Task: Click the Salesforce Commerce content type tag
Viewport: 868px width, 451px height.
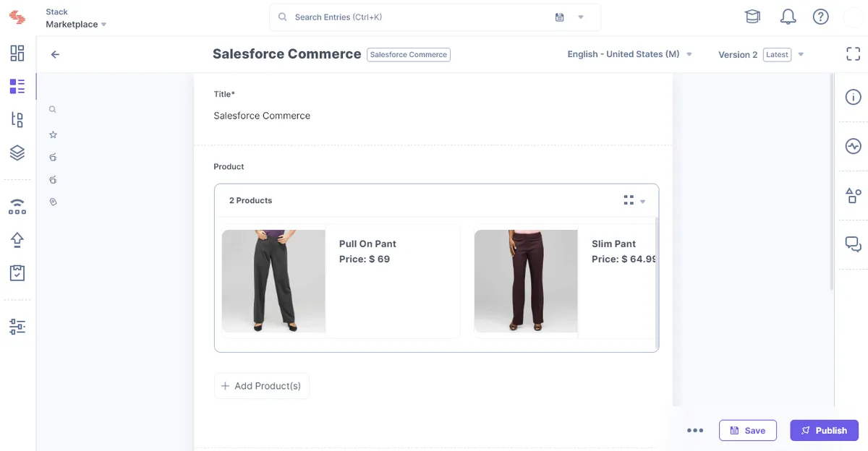Action: tap(409, 54)
